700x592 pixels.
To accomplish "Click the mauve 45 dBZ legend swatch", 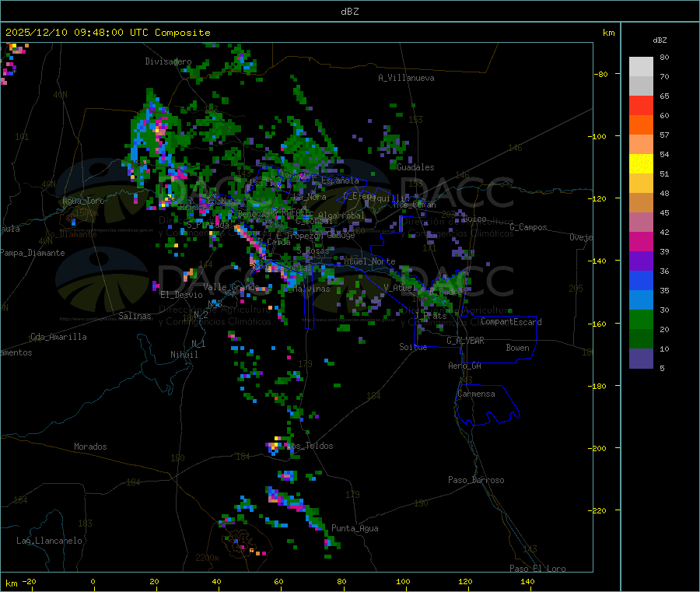I will point(641,222).
